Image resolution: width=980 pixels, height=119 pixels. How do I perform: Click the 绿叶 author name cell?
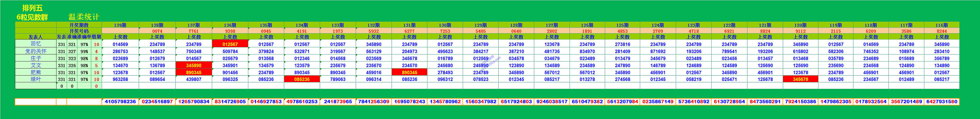click(35, 79)
